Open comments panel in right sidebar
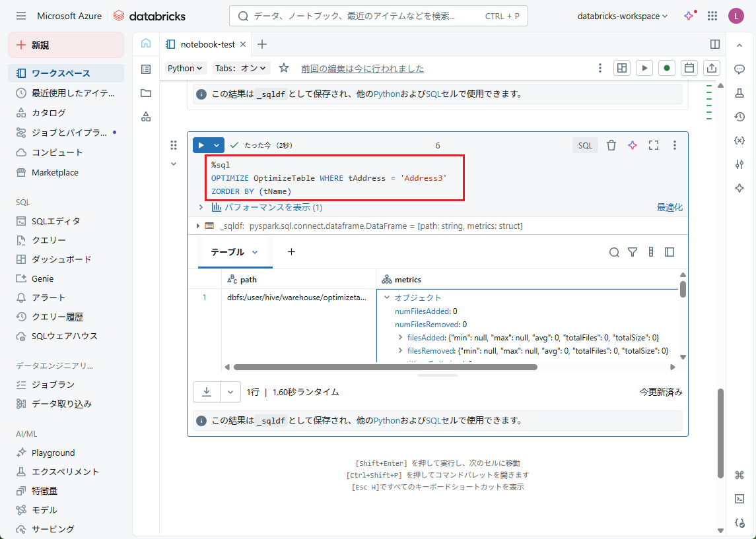The width and height of the screenshot is (756, 539). (x=739, y=69)
